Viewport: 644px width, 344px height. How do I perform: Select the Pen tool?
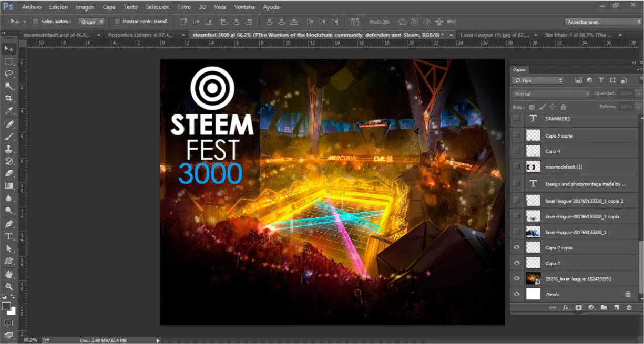pos(9,224)
